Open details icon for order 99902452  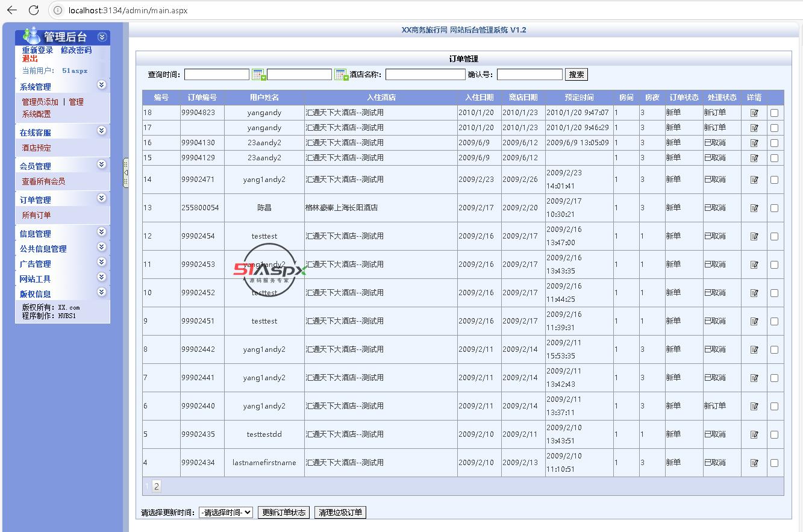tap(754, 293)
